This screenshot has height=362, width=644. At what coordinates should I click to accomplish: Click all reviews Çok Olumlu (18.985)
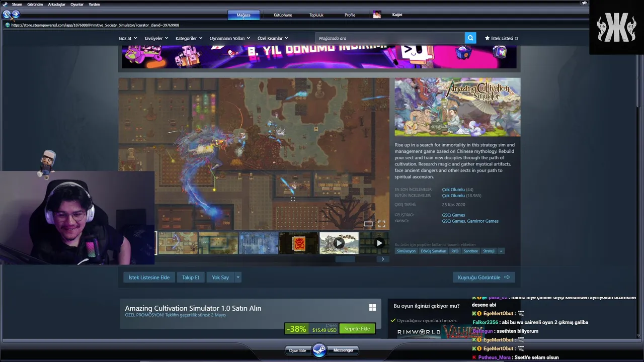[461, 196]
